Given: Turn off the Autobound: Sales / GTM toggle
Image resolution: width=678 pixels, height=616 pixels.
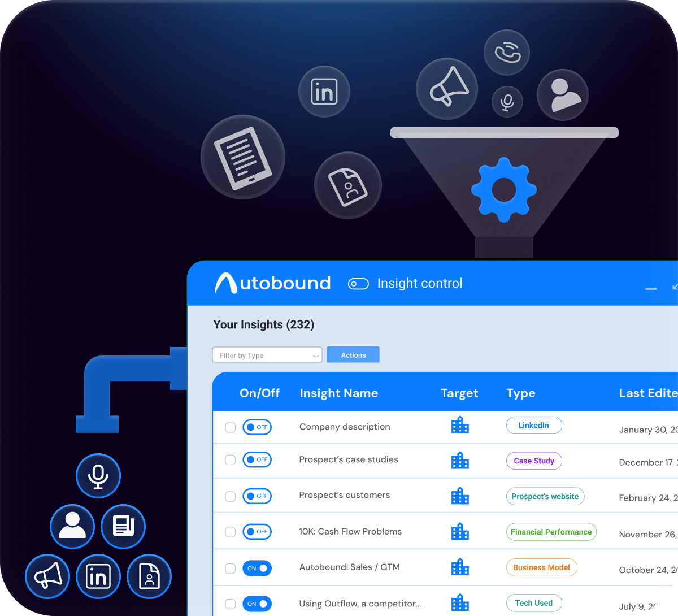Looking at the screenshot, I should coord(257,569).
